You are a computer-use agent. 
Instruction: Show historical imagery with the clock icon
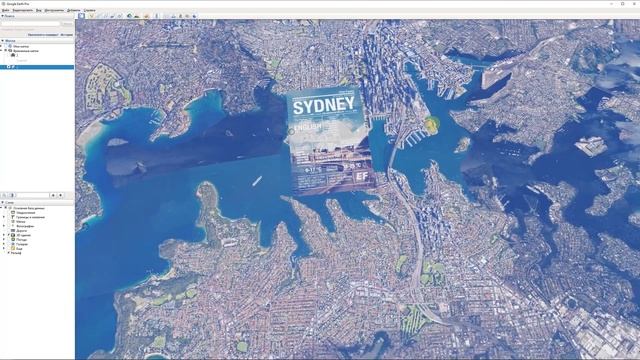pyautogui.click(x=129, y=16)
